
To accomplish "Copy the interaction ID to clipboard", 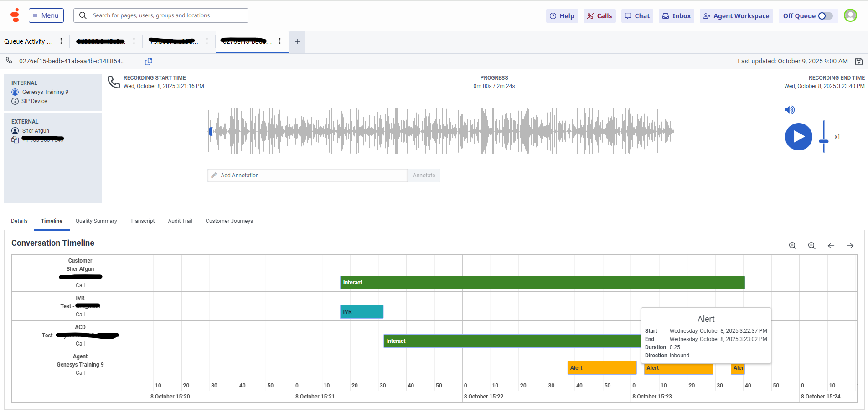I will point(149,62).
